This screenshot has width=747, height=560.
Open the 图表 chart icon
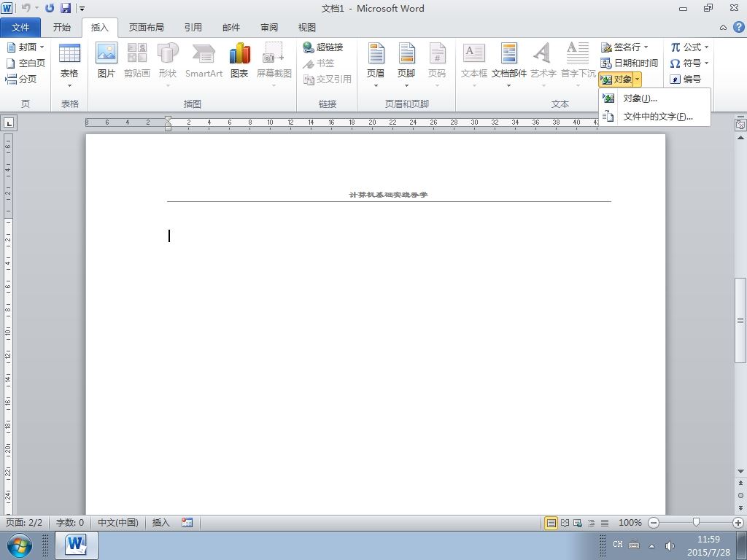(x=239, y=60)
